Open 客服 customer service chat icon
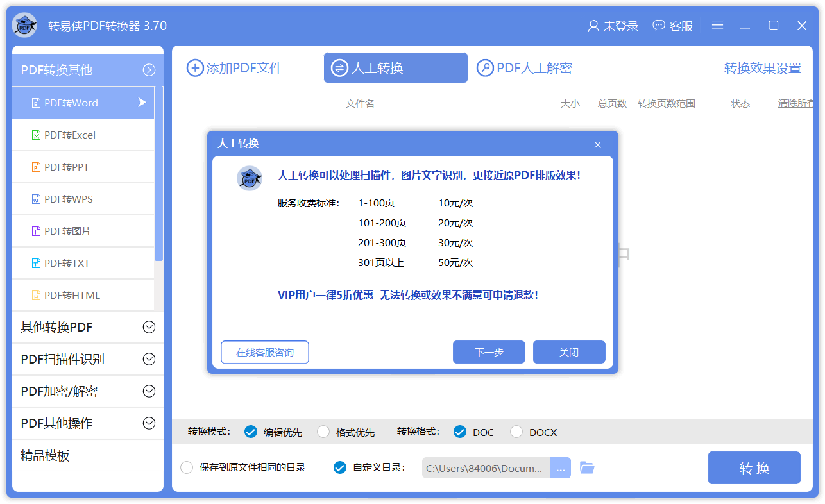Screen dimensions: 825x504 point(659,26)
